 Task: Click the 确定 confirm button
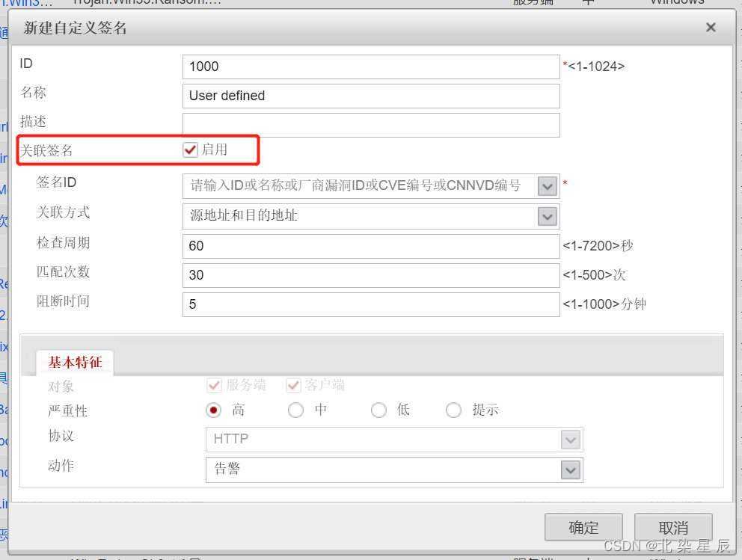583,527
